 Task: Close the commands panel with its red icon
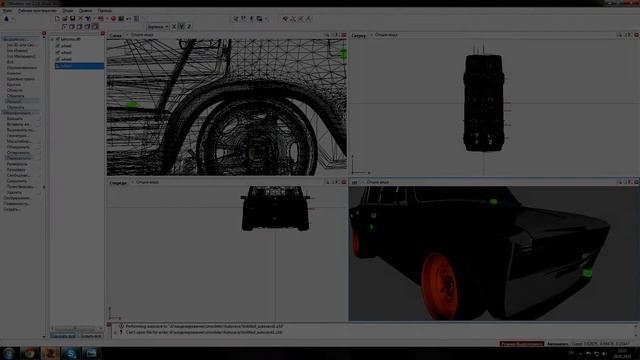(44, 33)
